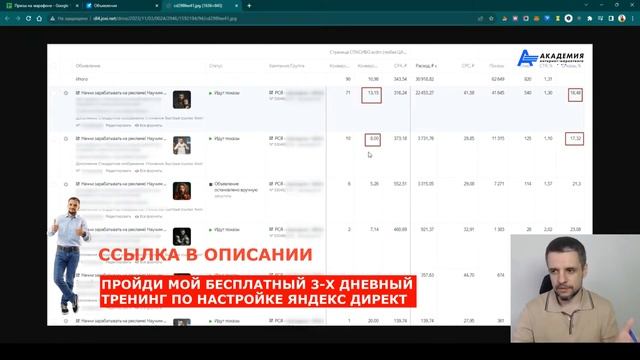Switch to the Google Sheets marathon tab
This screenshot has width=640, height=360.
tap(42, 6)
